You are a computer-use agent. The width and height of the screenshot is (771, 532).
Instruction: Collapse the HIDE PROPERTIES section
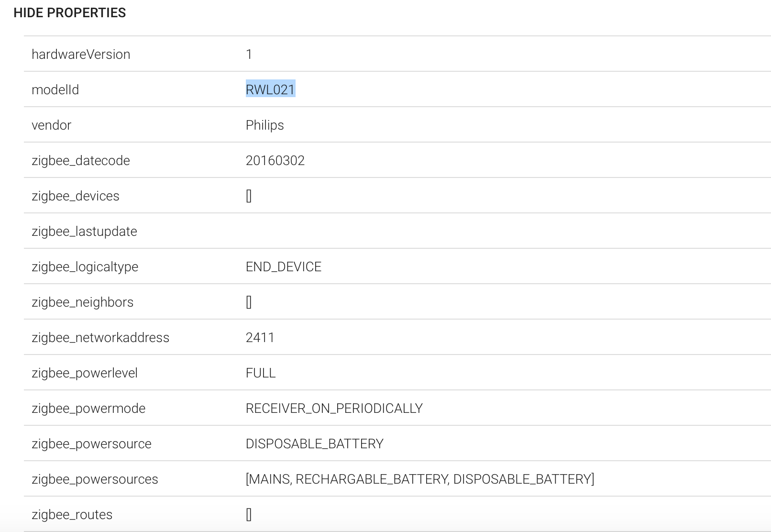click(x=70, y=13)
